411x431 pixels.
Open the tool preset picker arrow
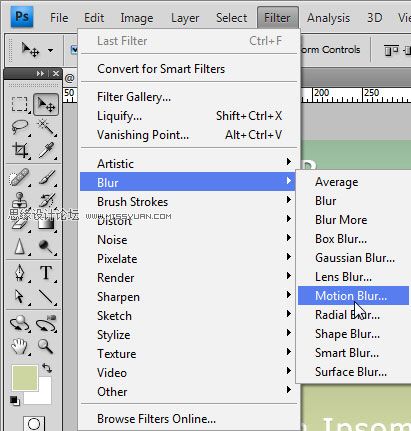pos(51,51)
